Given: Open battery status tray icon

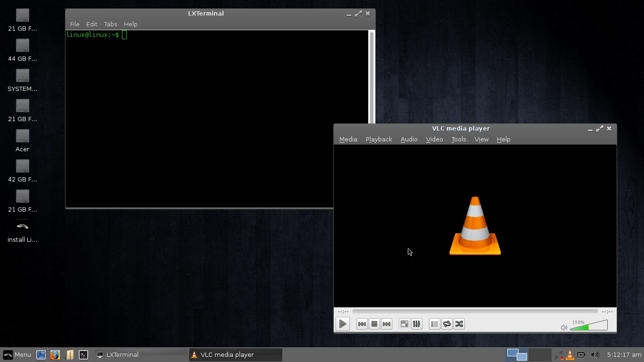Looking at the screenshot, I should (582, 355).
